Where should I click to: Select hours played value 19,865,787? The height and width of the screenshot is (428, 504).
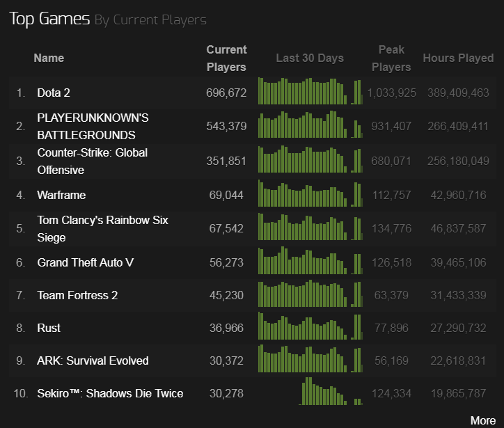(458, 394)
